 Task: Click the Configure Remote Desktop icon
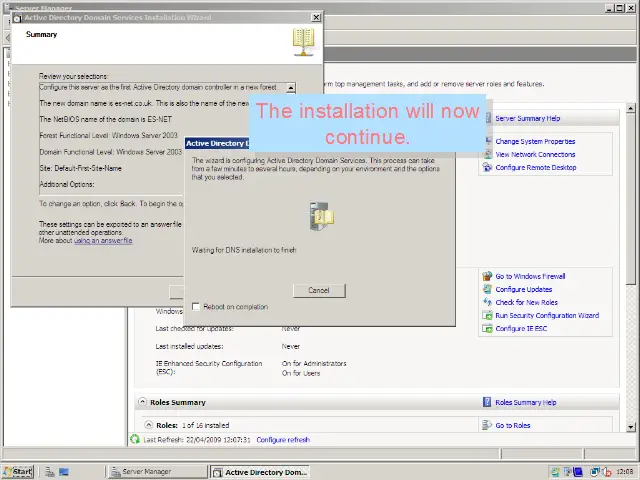[487, 167]
